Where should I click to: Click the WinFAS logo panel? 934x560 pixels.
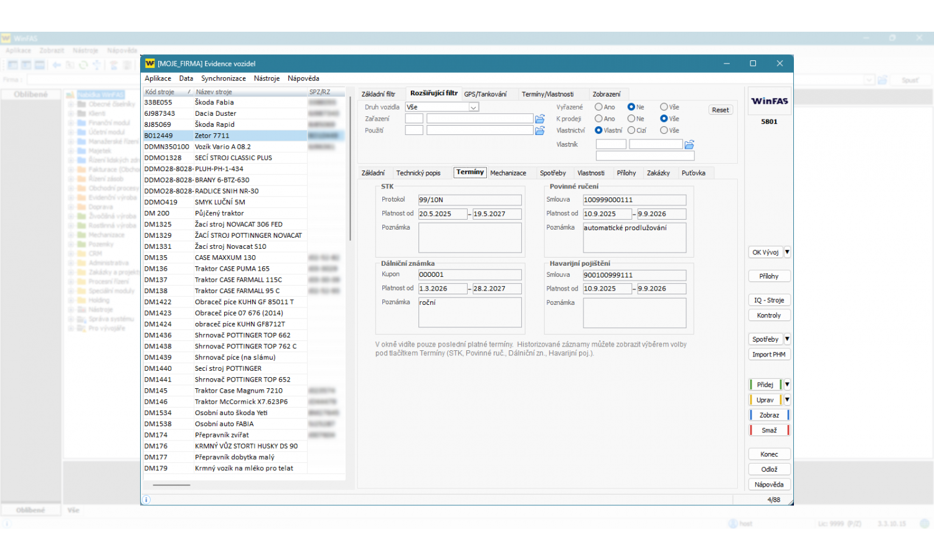(x=769, y=101)
